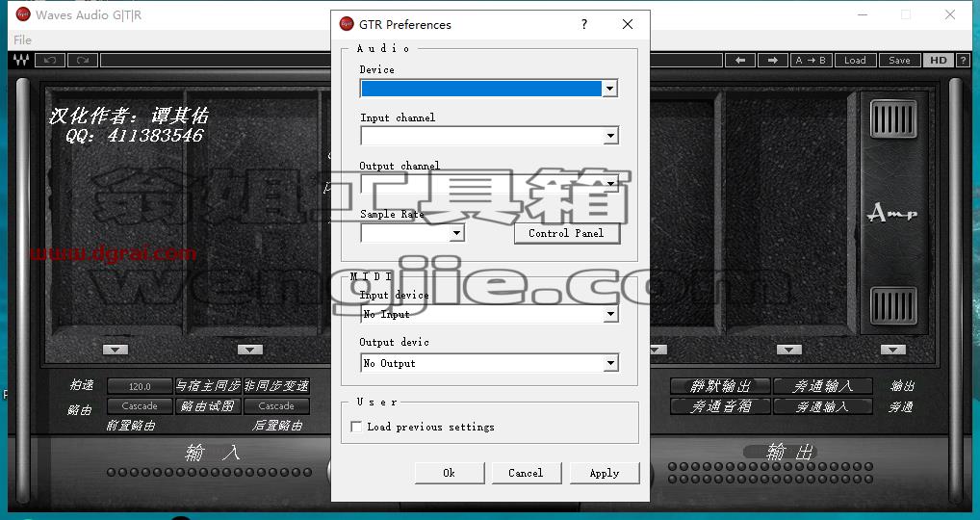Close the Waves Audio GTR window
This screenshot has width=980, height=520.
coord(950,14)
